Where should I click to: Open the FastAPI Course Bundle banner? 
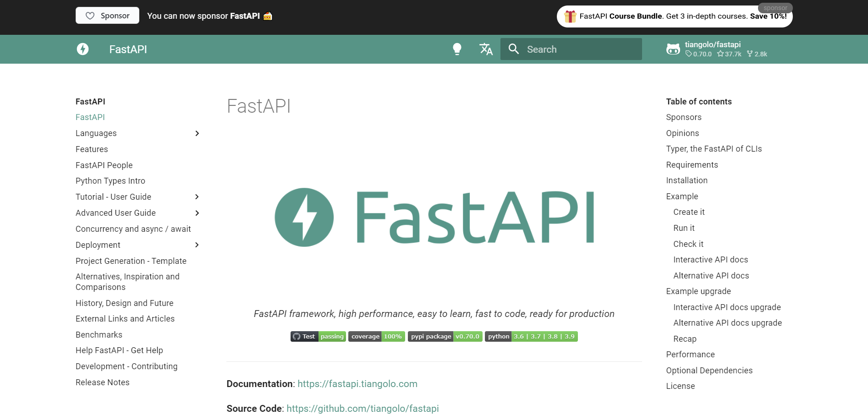coord(675,16)
